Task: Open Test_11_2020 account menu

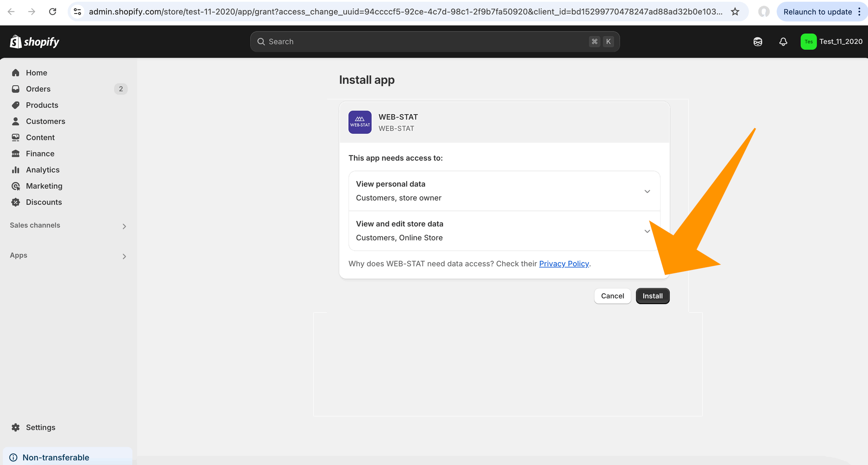Action: (832, 42)
